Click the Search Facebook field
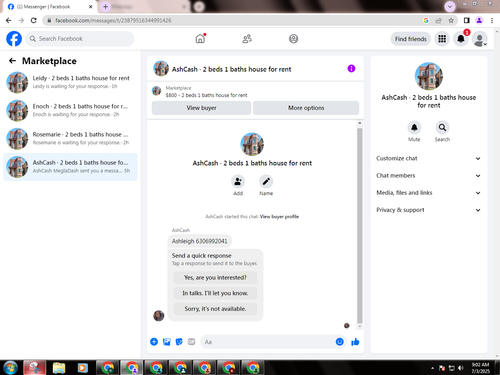Screen dimensions: 500x375 (80, 39)
